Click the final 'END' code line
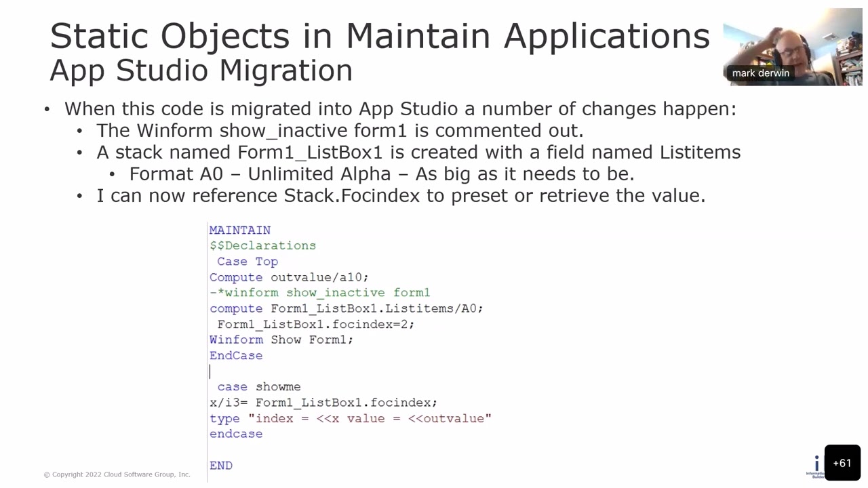Image resolution: width=868 pixels, height=488 pixels. point(221,466)
